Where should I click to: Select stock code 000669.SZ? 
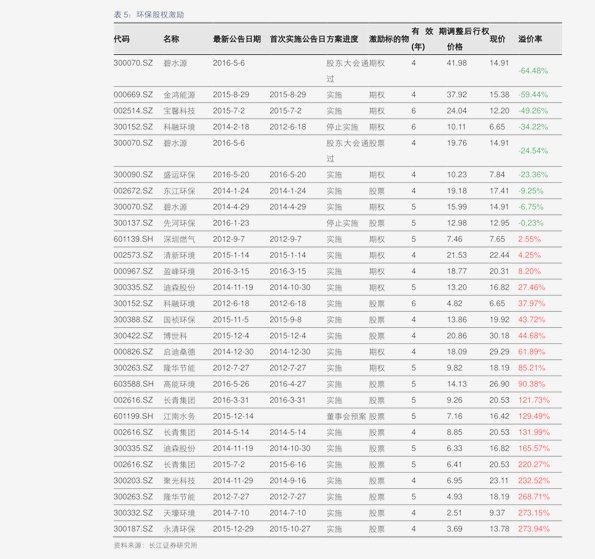point(133,94)
